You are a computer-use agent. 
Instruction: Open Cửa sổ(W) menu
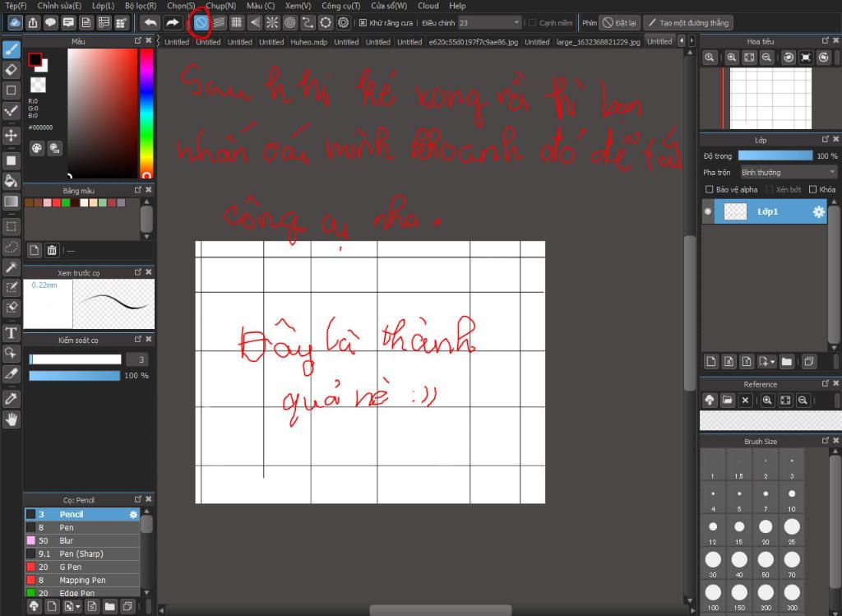(389, 6)
